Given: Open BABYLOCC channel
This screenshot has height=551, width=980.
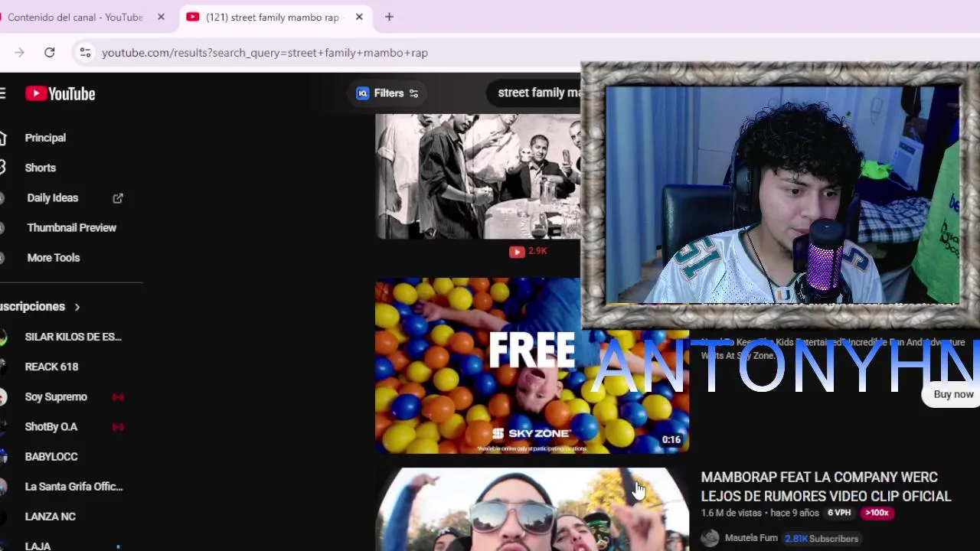Looking at the screenshot, I should 51,456.
